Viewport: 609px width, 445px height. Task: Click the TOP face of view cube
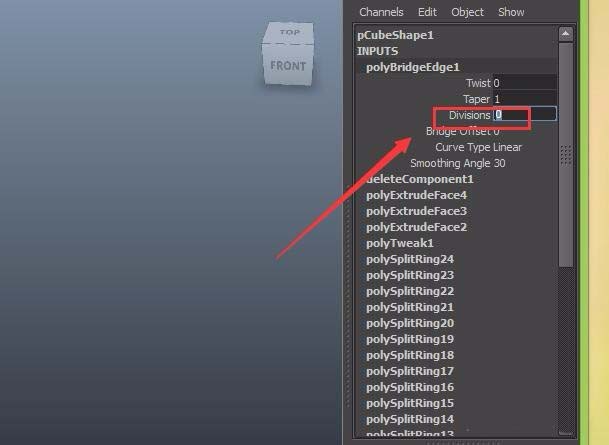[289, 33]
